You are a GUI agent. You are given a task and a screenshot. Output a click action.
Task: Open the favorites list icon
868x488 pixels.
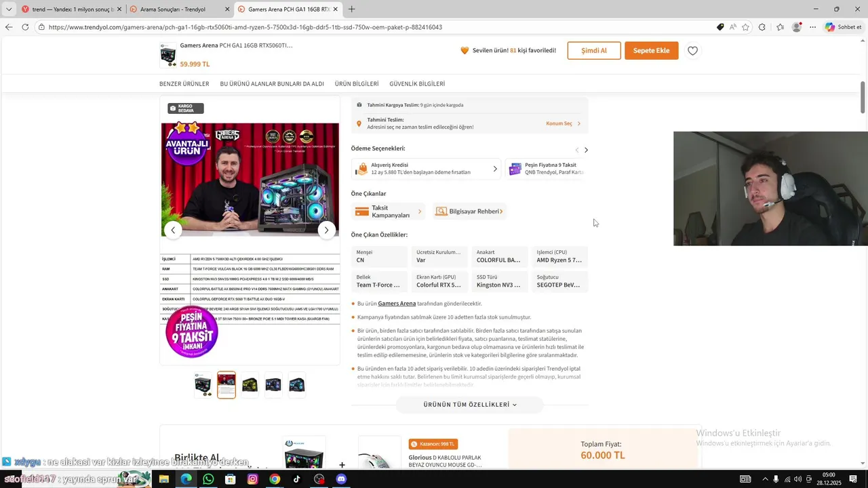(x=780, y=27)
